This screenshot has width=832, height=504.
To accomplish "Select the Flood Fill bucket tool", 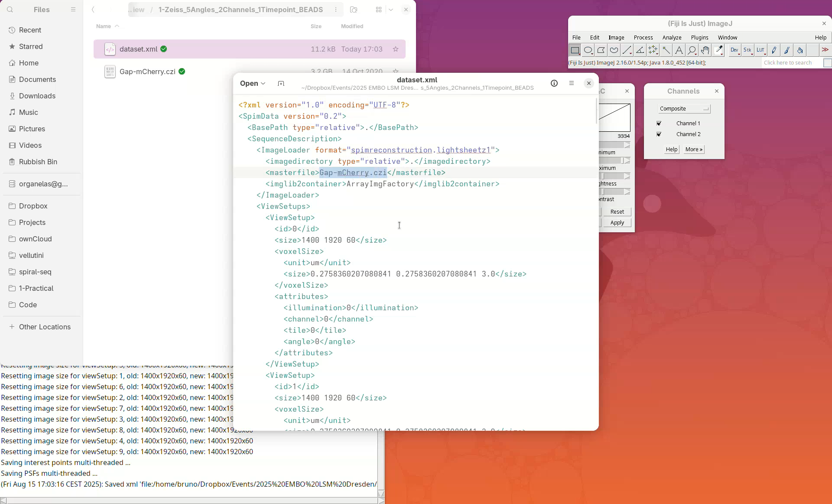I will 800,50.
